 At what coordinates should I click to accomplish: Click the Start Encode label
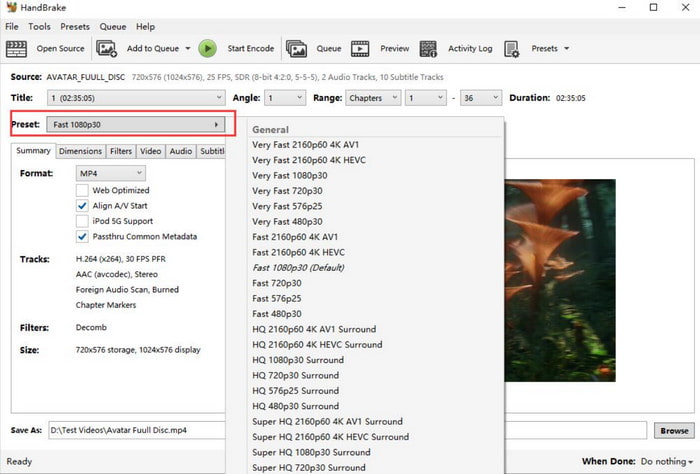coord(250,49)
